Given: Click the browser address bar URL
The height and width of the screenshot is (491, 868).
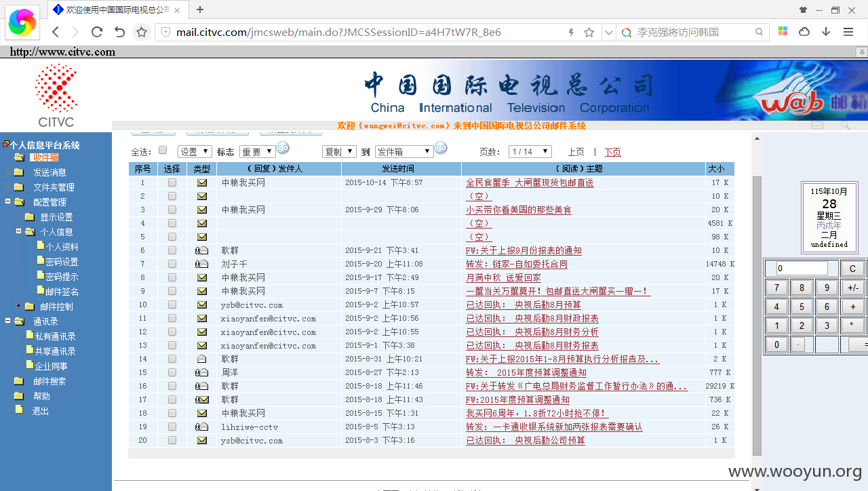Looking at the screenshot, I should point(338,32).
